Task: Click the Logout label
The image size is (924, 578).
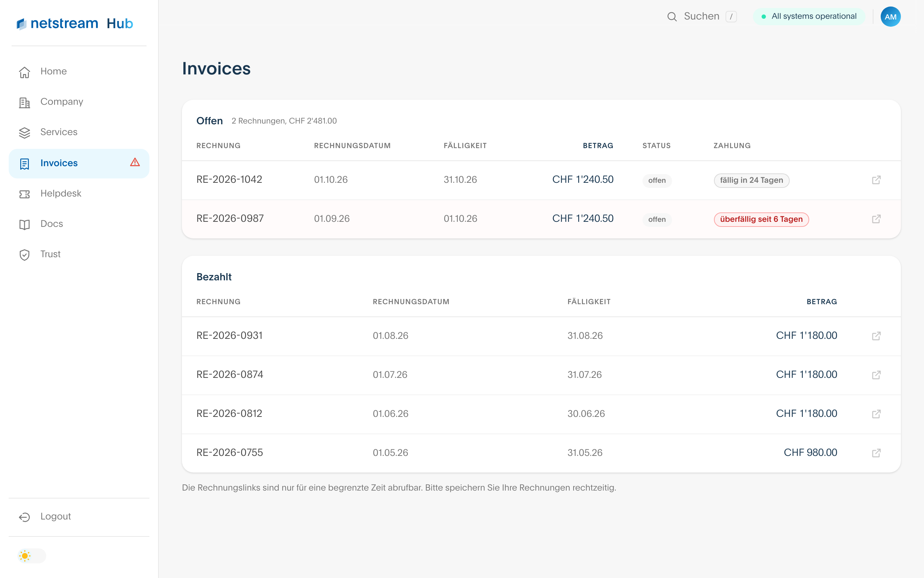Action: point(56,517)
